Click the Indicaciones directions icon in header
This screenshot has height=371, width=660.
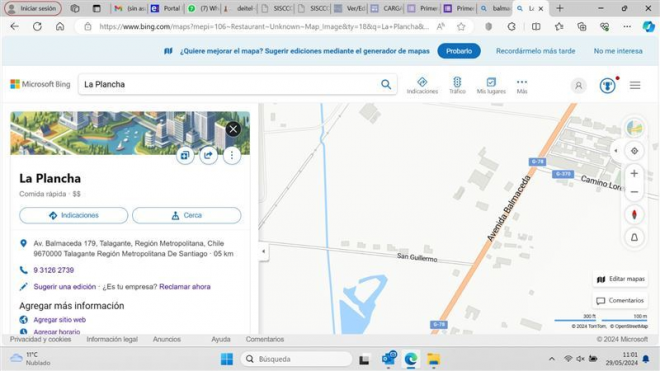[x=422, y=85]
